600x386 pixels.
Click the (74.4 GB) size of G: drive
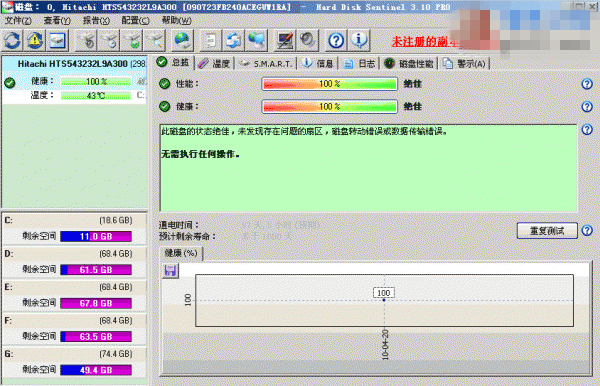(x=116, y=354)
